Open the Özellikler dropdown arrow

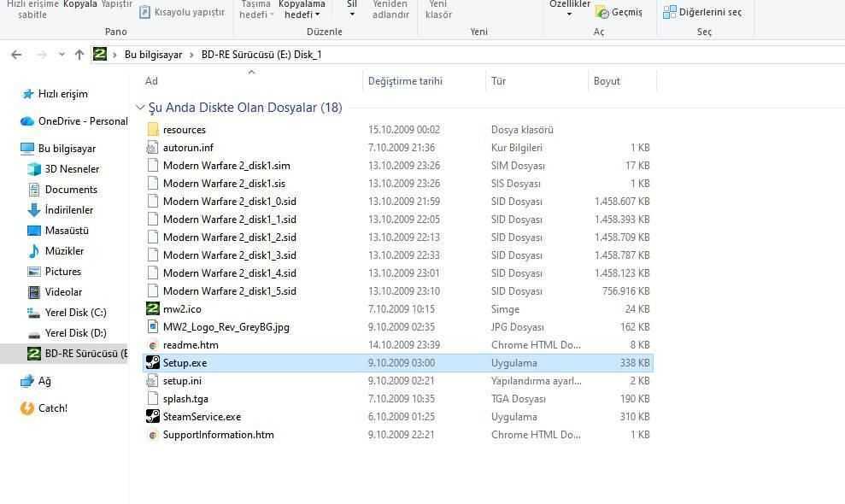570,14
